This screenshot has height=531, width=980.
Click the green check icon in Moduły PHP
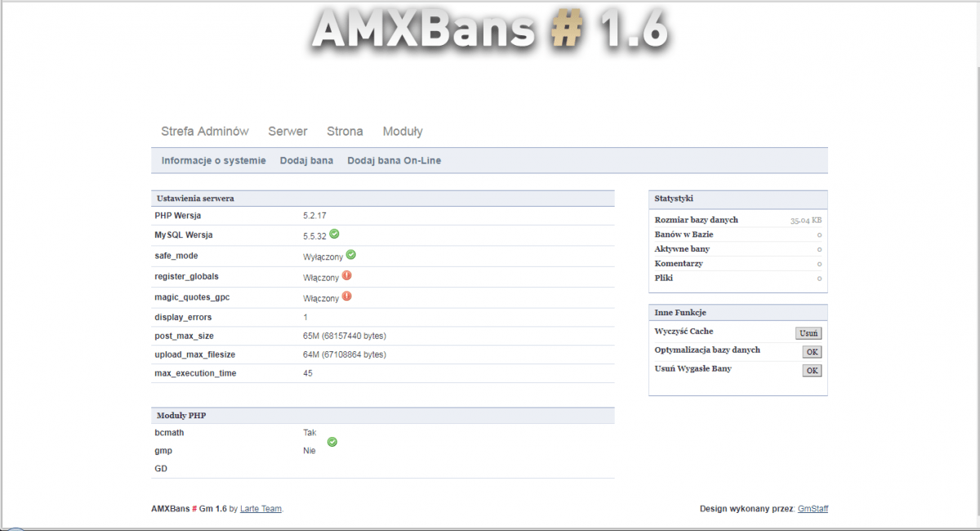tap(332, 442)
